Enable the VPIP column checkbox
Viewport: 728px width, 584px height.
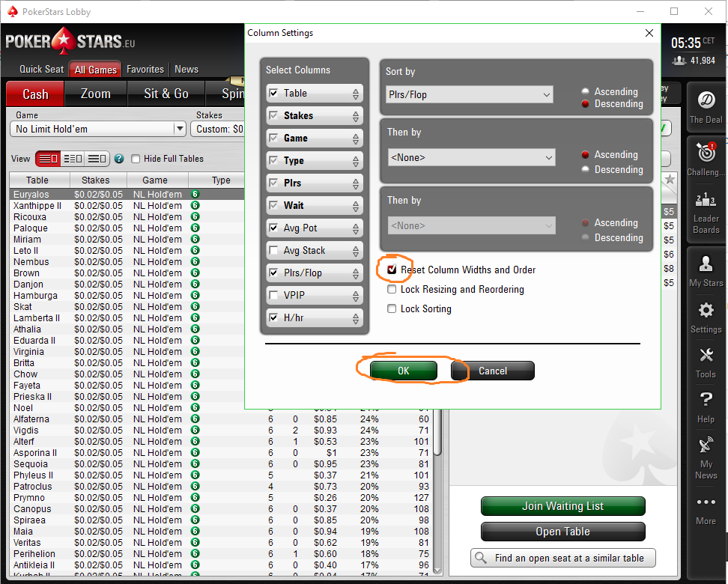click(273, 295)
